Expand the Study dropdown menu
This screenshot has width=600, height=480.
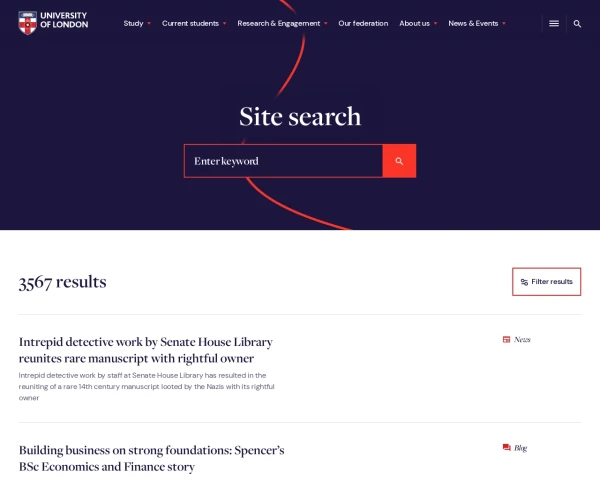pos(137,23)
